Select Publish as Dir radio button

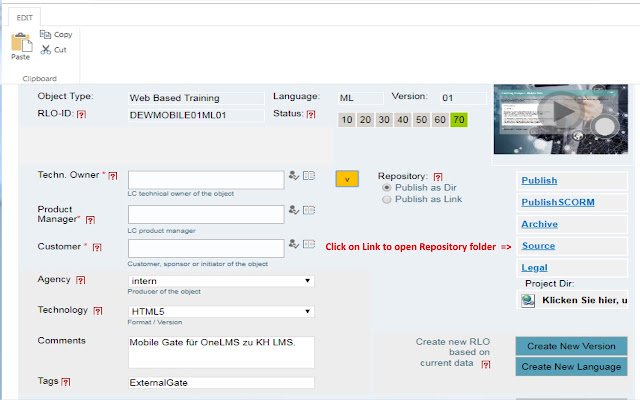[387, 188]
